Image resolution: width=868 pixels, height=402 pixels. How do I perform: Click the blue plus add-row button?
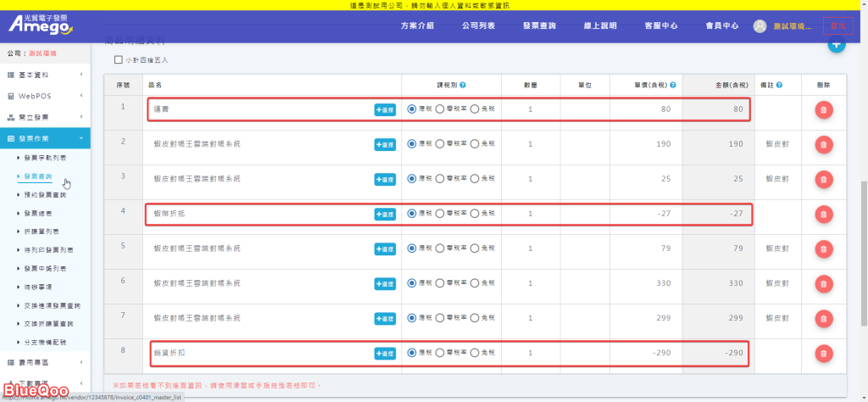tap(837, 45)
